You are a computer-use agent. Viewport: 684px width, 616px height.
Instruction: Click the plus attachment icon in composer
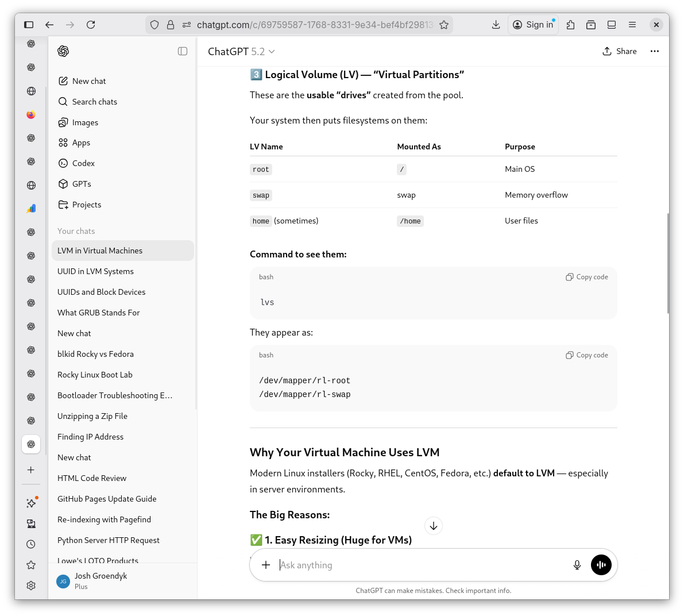266,565
